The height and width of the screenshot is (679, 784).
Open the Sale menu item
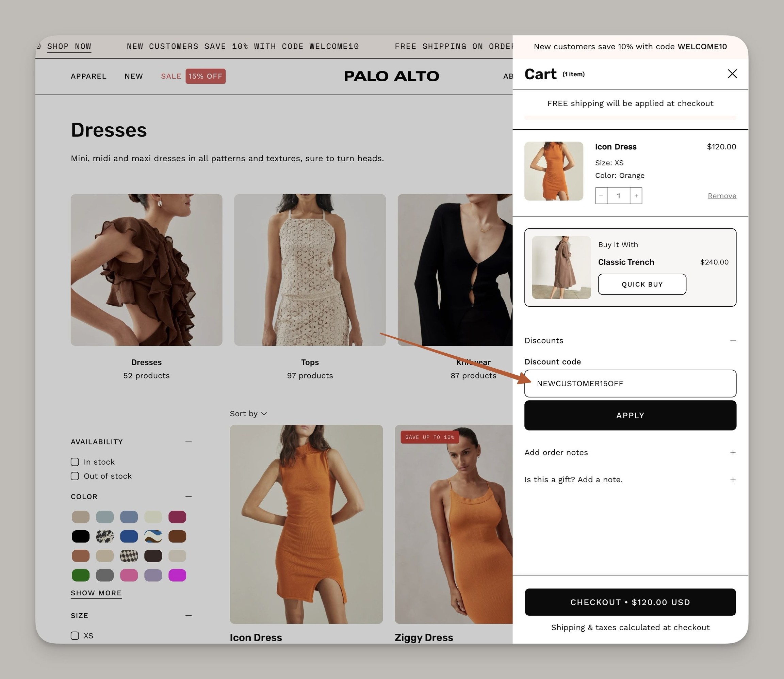tap(171, 76)
